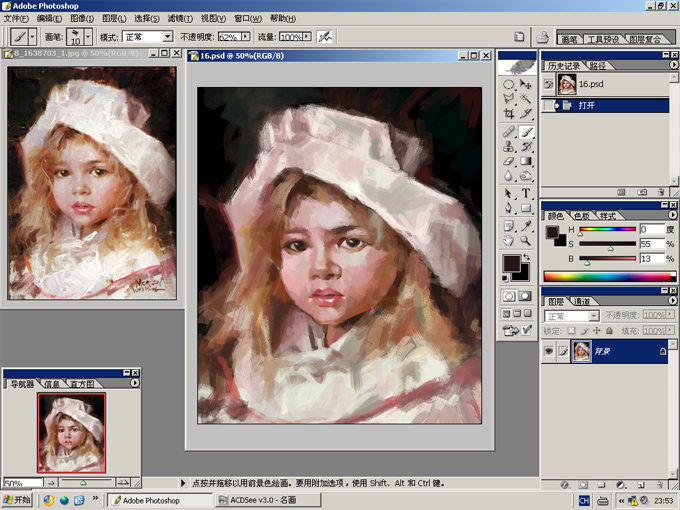Open the History panel flyout menu

673,65
